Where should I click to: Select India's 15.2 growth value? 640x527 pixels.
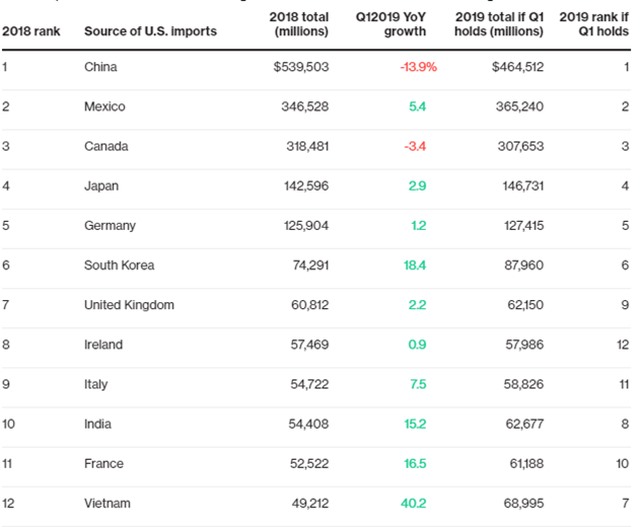pos(415,424)
